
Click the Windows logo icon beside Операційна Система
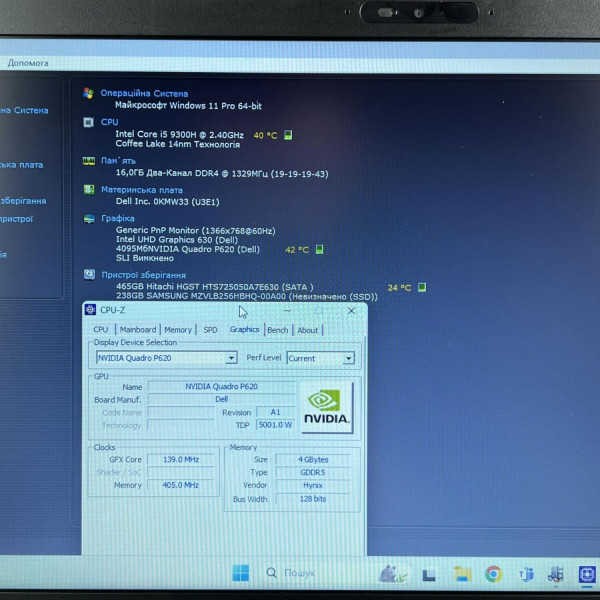[x=88, y=93]
